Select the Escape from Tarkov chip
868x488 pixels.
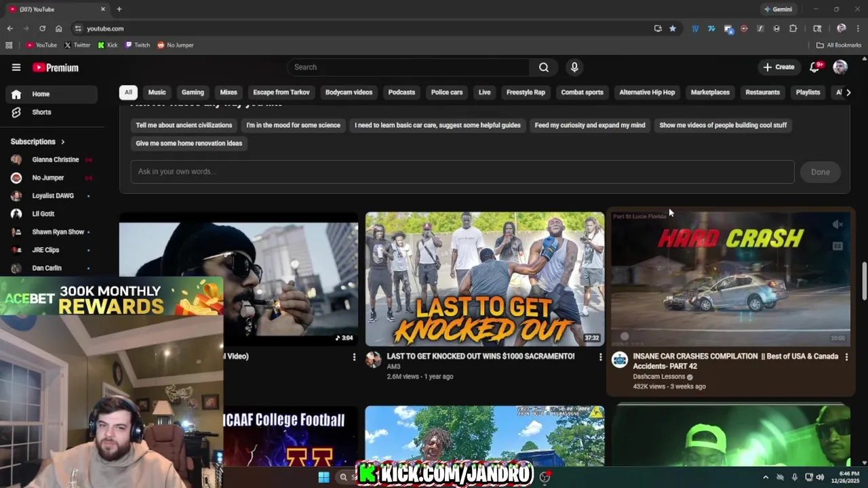pyautogui.click(x=281, y=92)
